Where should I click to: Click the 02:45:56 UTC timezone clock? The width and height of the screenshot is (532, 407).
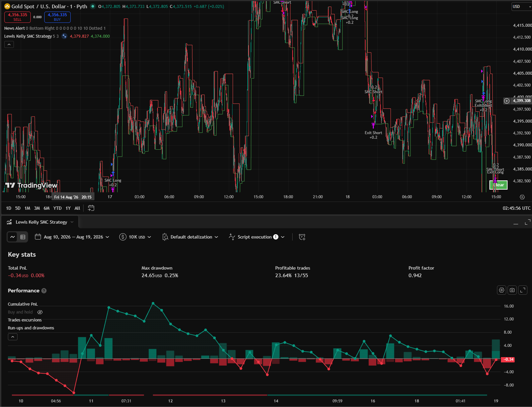pyautogui.click(x=516, y=208)
